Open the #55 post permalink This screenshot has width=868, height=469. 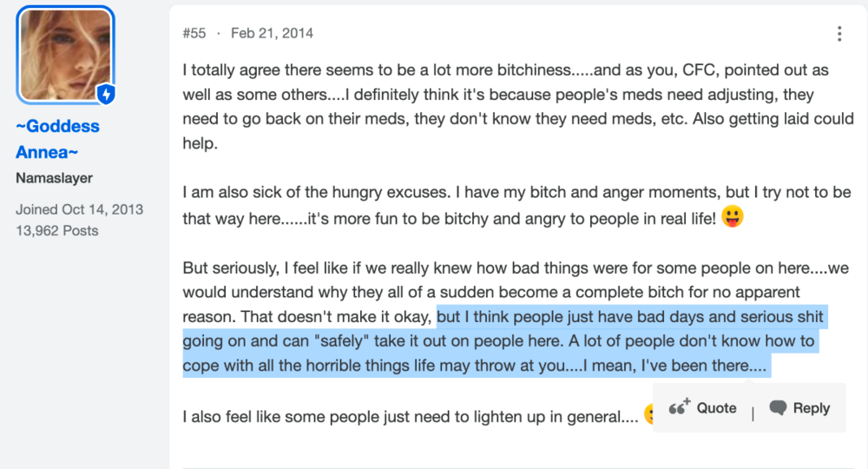[x=194, y=33]
